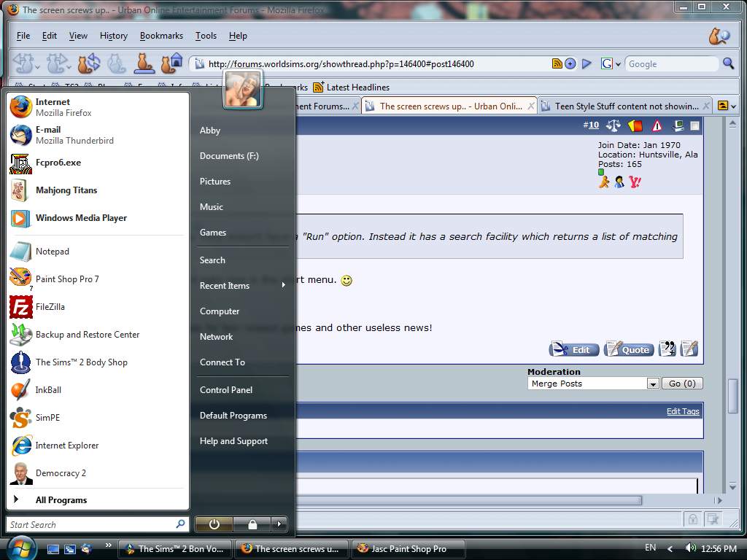Expand All Programs in Start menu
Image resolution: width=747 pixels, height=560 pixels.
pyautogui.click(x=97, y=500)
